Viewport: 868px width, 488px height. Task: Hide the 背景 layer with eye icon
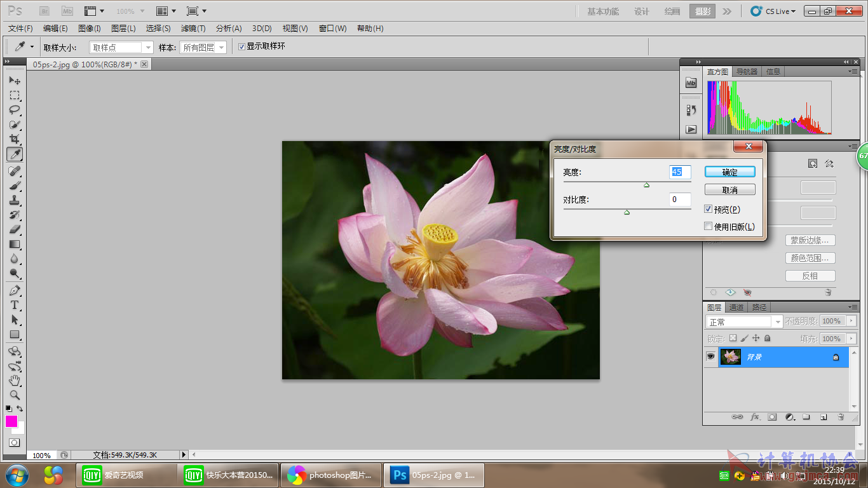click(710, 357)
